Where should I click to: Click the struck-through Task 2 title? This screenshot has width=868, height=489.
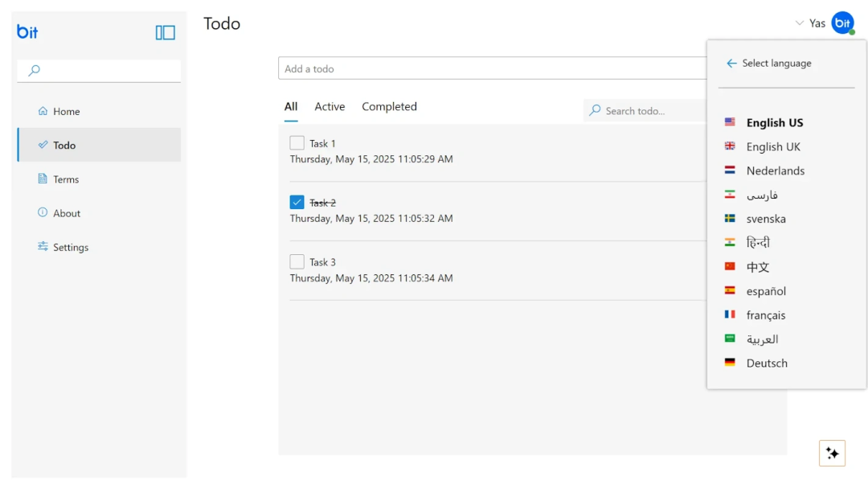click(x=322, y=203)
